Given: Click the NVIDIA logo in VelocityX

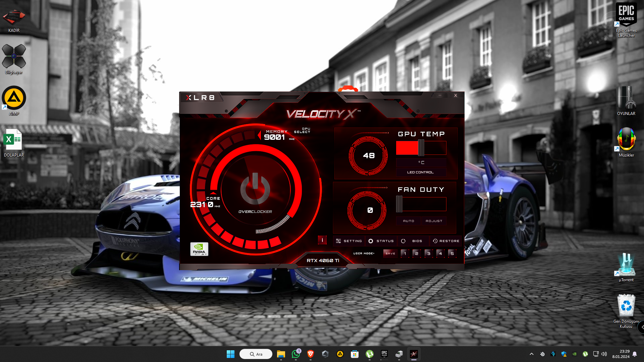Looking at the screenshot, I should point(199,249).
